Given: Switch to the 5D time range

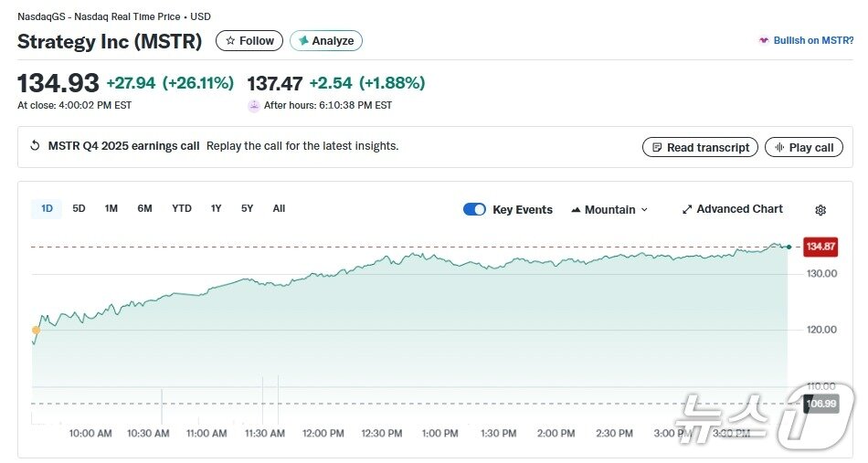Looking at the screenshot, I should pyautogui.click(x=79, y=208).
